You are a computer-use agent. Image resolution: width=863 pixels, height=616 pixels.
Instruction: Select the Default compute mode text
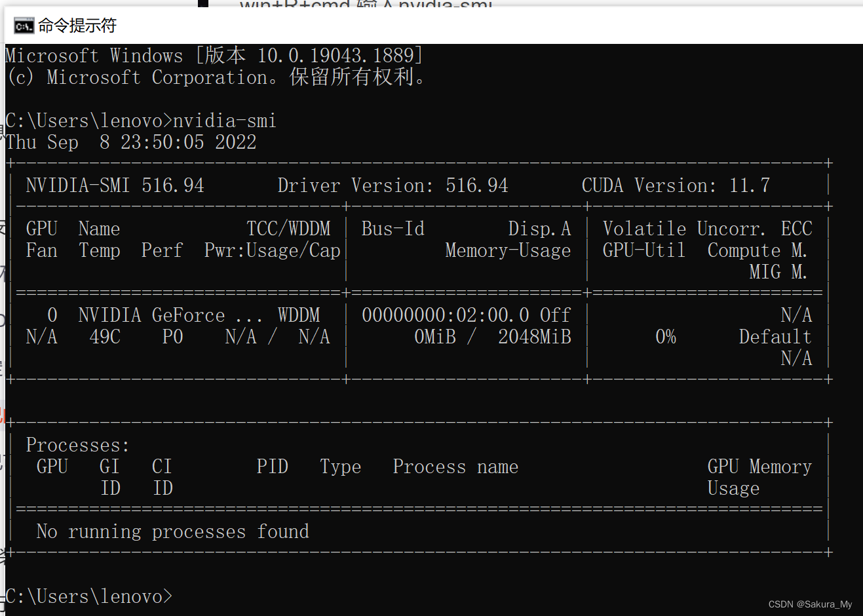click(775, 336)
